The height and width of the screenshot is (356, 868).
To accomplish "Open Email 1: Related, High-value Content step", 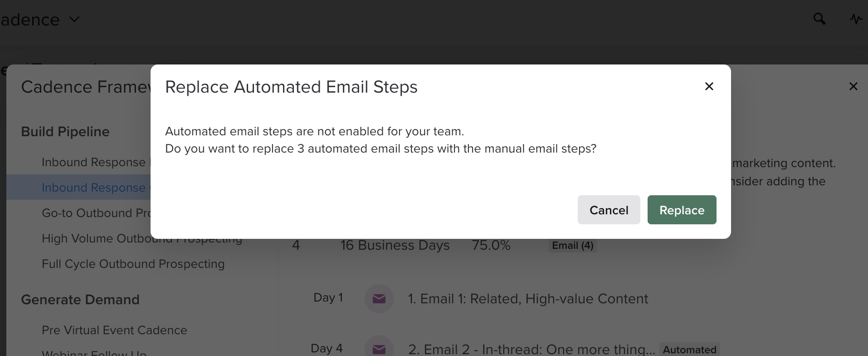I will (528, 298).
